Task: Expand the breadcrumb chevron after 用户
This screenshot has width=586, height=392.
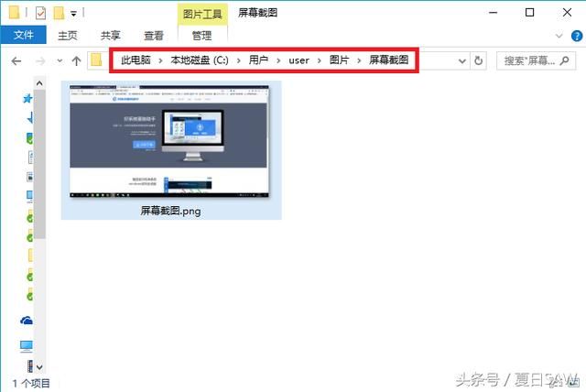Action: coord(278,60)
